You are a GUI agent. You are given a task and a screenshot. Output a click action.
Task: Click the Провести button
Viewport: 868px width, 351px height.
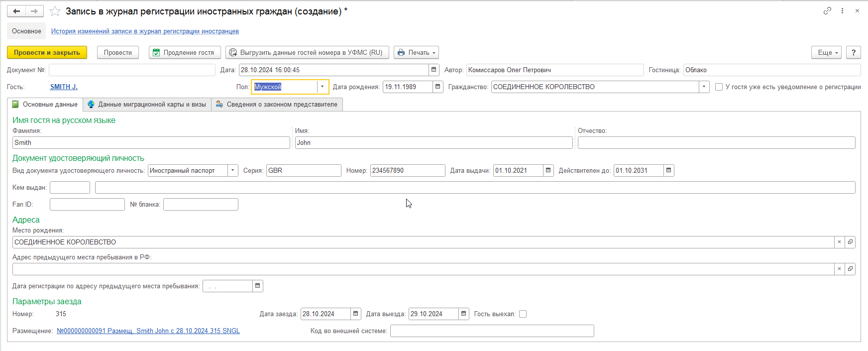(118, 52)
